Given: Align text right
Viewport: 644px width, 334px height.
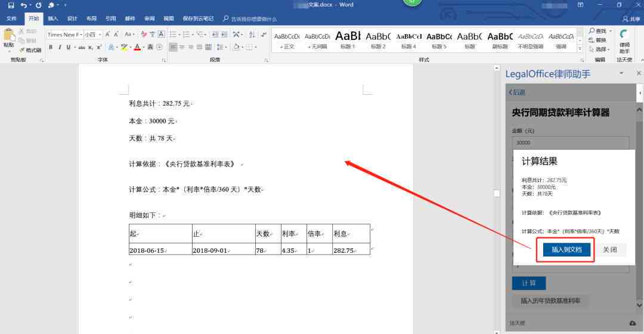Looking at the screenshot, I should (x=191, y=47).
